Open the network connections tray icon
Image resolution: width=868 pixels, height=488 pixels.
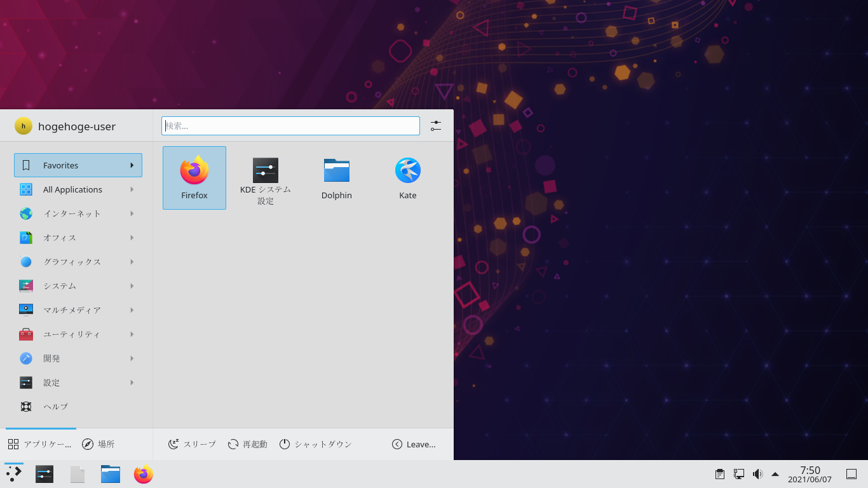pos(739,474)
